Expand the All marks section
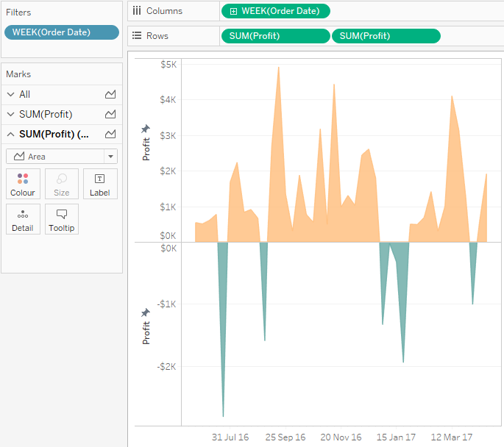Screen dimensions: 504x447 (10, 95)
